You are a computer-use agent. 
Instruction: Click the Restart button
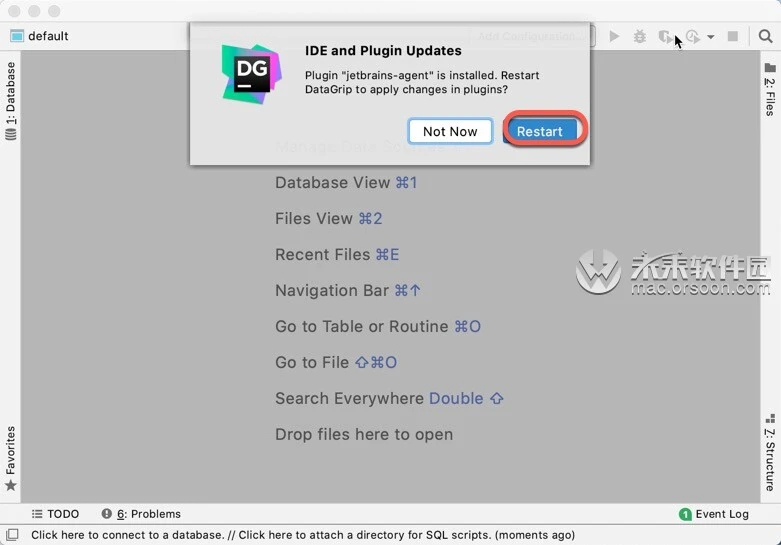(539, 131)
